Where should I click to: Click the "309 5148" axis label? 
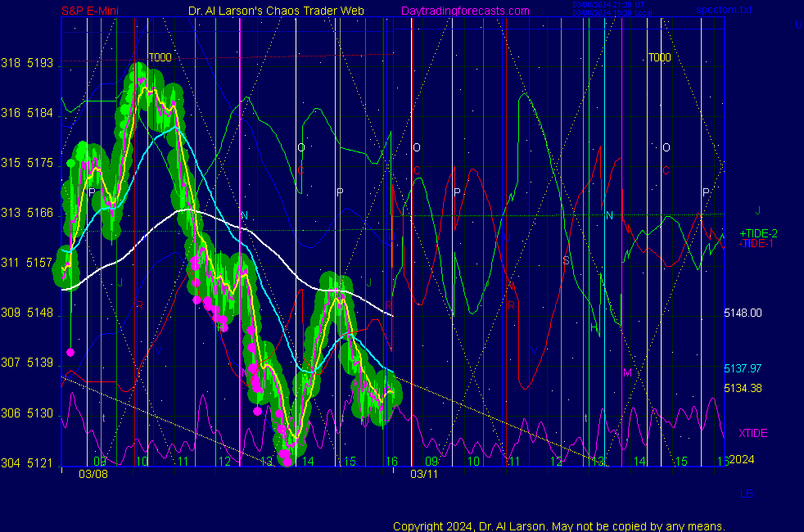coord(27,312)
